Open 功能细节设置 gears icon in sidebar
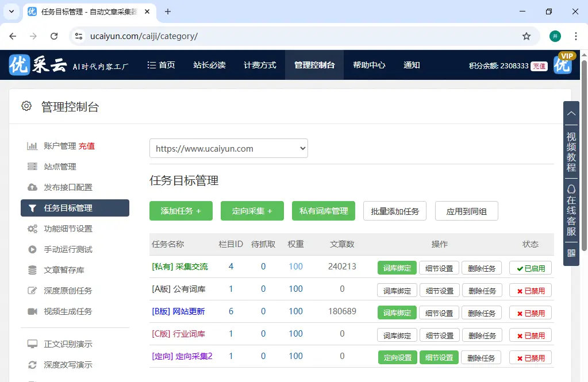588x382 pixels. pos(33,228)
